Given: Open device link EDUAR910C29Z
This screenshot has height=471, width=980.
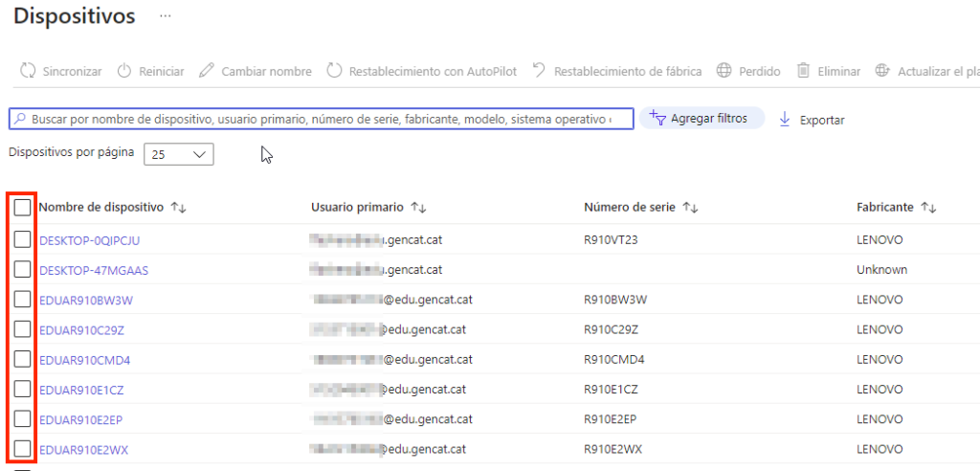Looking at the screenshot, I should point(82,330).
